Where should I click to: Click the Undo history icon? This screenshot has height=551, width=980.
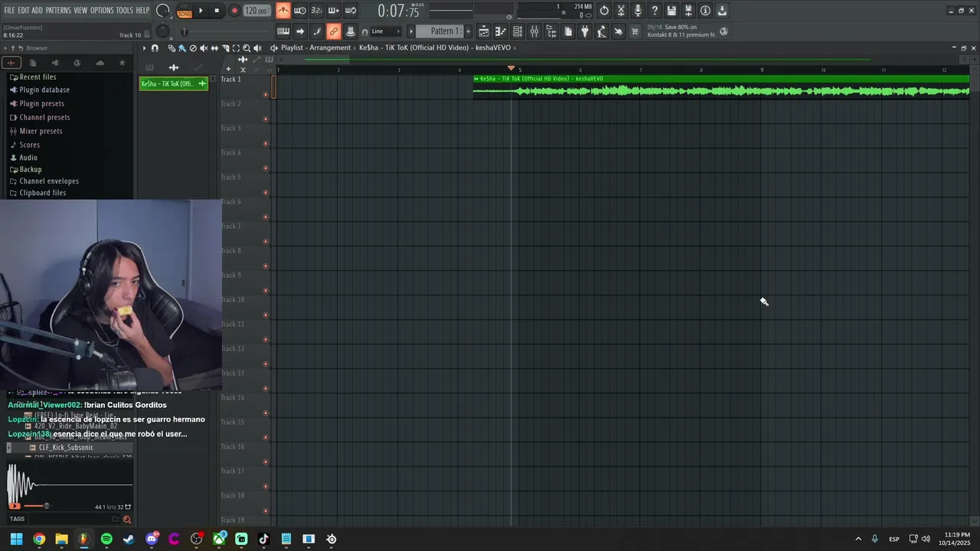pyautogui.click(x=604, y=11)
